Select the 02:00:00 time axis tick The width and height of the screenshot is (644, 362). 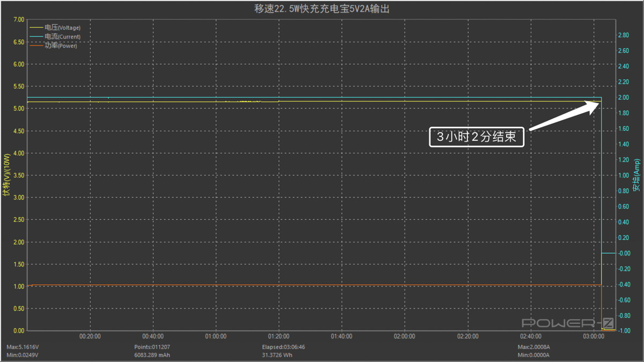tap(404, 336)
